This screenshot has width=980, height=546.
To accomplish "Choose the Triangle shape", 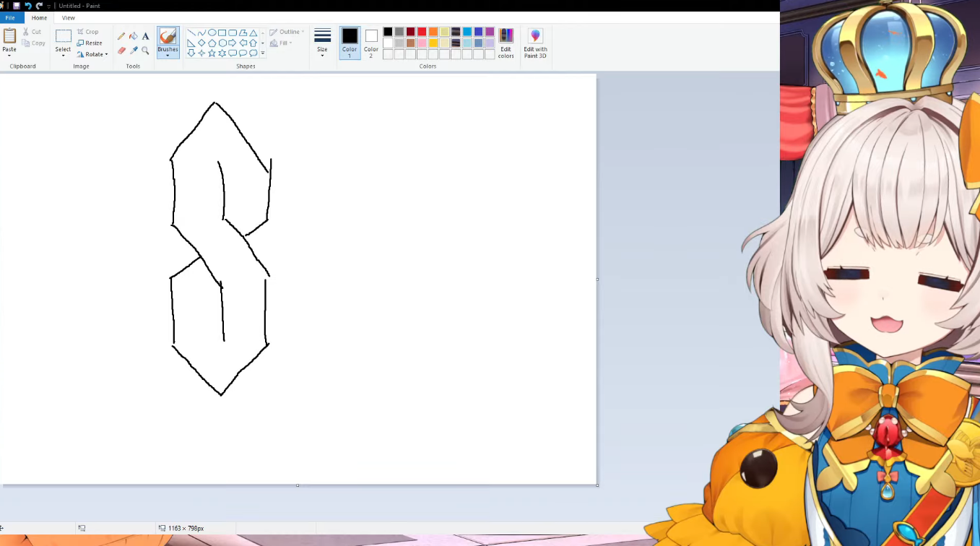I will tap(253, 33).
